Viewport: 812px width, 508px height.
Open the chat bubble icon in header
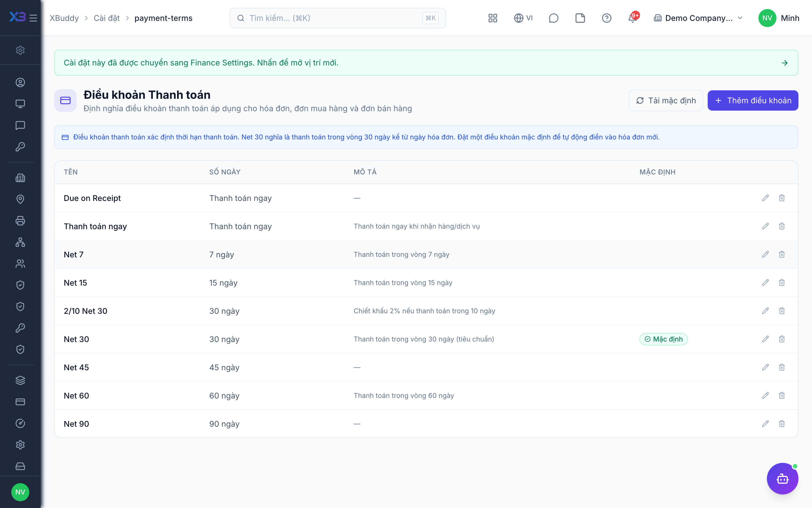click(x=553, y=18)
